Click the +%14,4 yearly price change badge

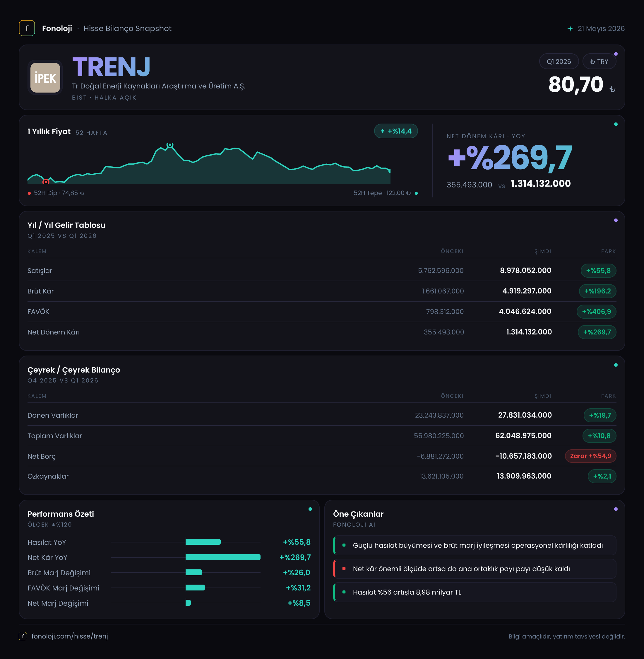(396, 131)
